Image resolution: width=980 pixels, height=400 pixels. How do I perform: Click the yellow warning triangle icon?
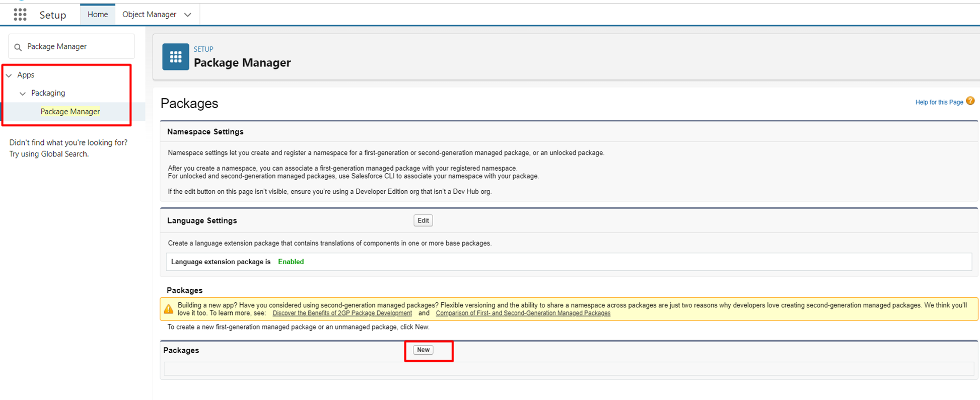coord(169,309)
